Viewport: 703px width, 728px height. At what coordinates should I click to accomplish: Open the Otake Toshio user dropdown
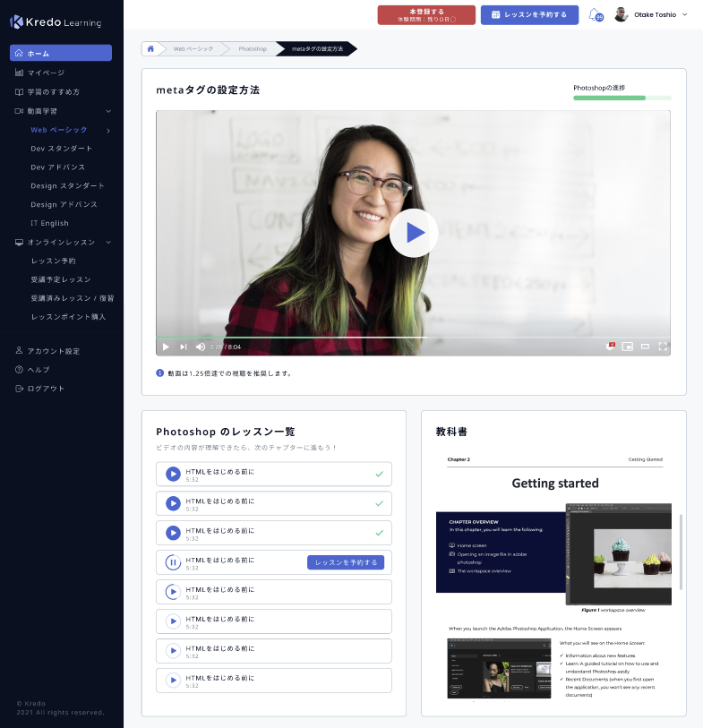684,14
